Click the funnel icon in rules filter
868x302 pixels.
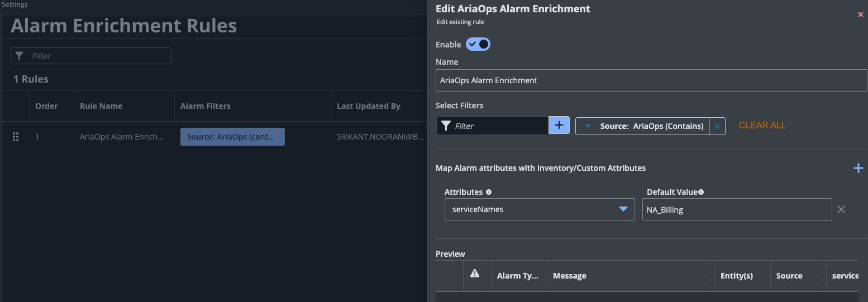click(20, 56)
